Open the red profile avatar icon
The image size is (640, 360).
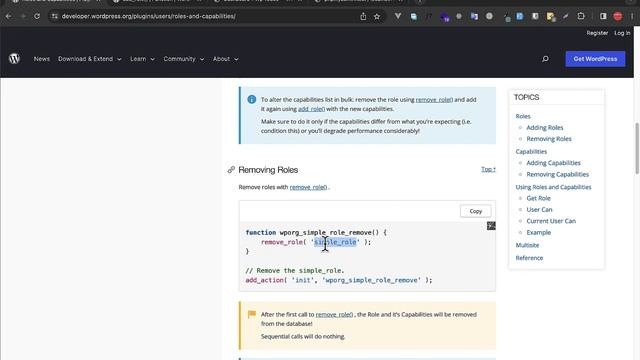618,16
